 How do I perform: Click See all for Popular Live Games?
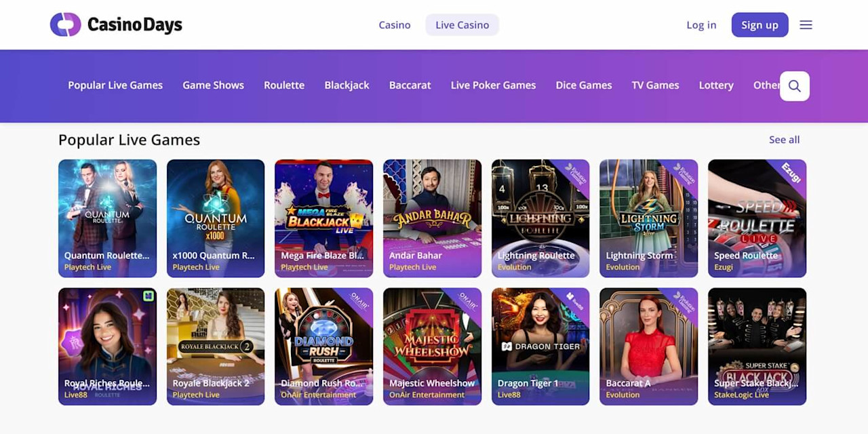pyautogui.click(x=784, y=140)
